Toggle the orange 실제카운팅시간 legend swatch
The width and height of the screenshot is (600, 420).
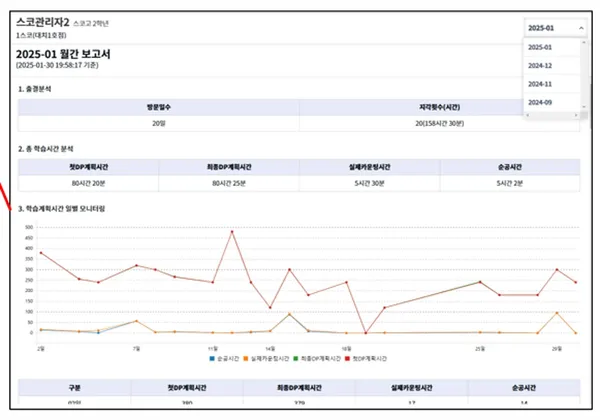(x=246, y=359)
